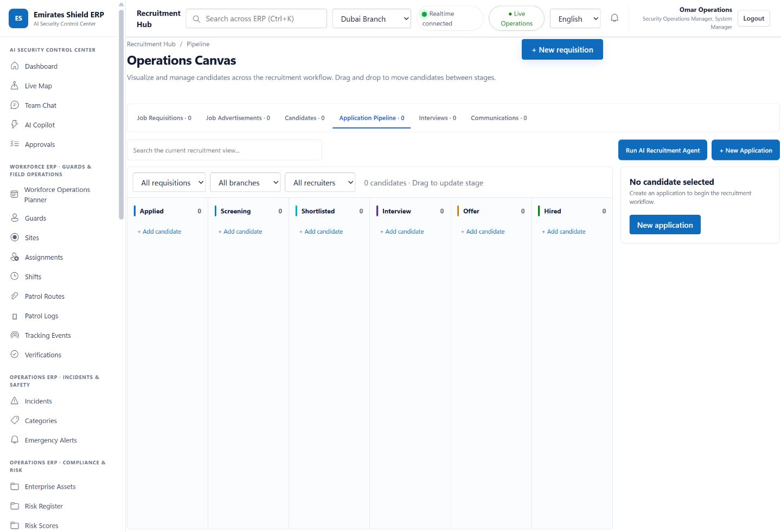781x532 pixels.
Task: Open Emergency Alerts bell icon
Action: 15,440
